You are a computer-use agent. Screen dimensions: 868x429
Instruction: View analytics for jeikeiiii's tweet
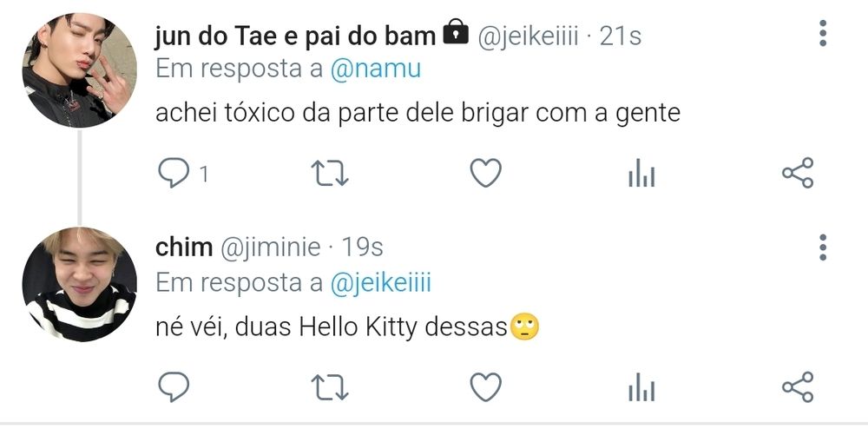point(641,174)
